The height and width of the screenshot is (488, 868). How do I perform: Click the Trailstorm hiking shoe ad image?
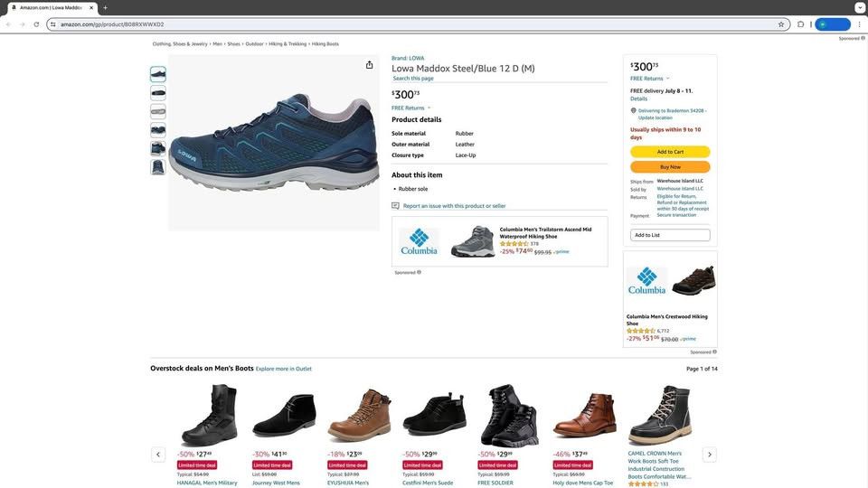click(472, 241)
